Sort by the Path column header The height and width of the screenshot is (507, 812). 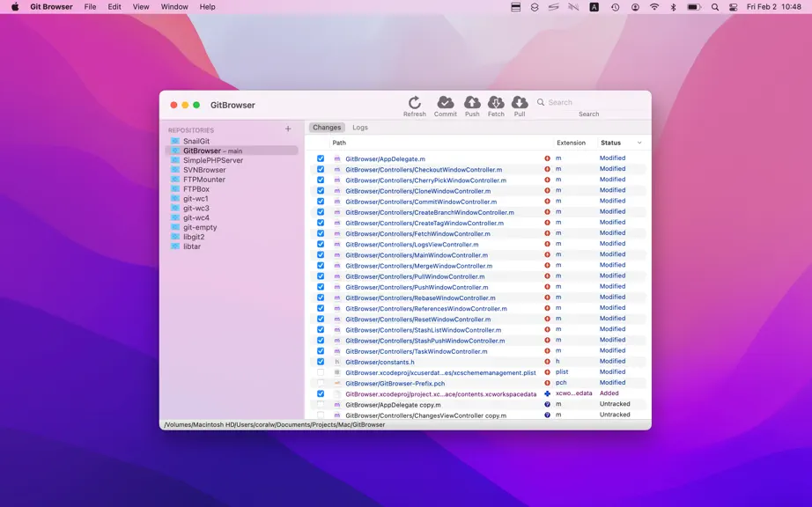coord(339,143)
